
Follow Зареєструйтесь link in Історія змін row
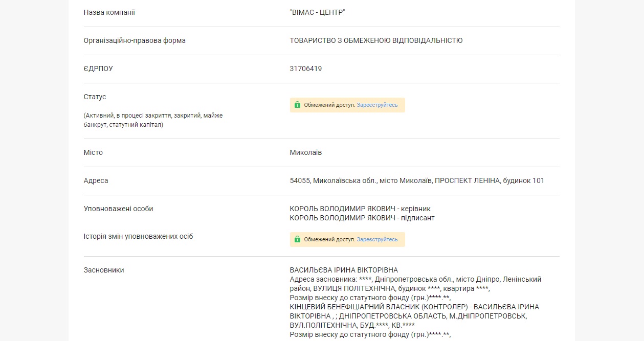(x=377, y=240)
